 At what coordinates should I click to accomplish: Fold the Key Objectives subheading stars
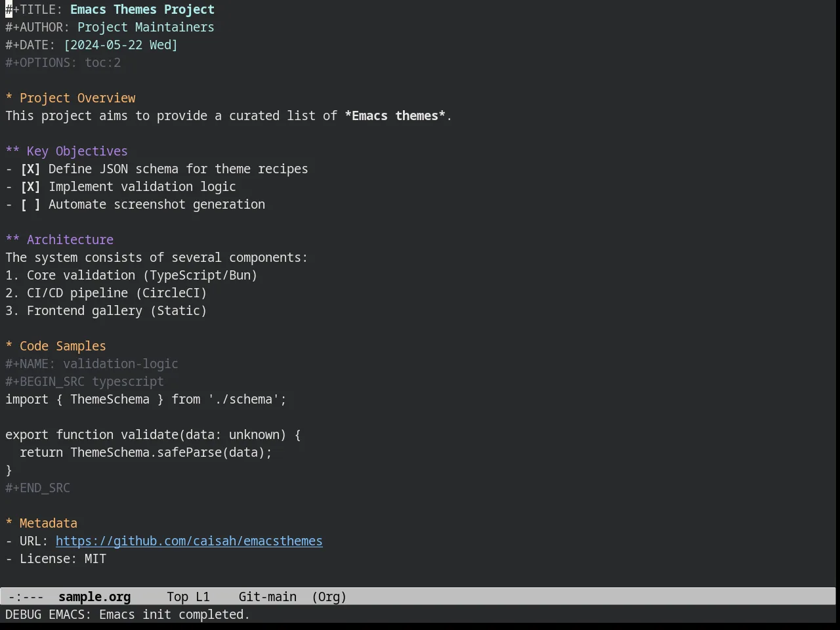click(x=12, y=151)
